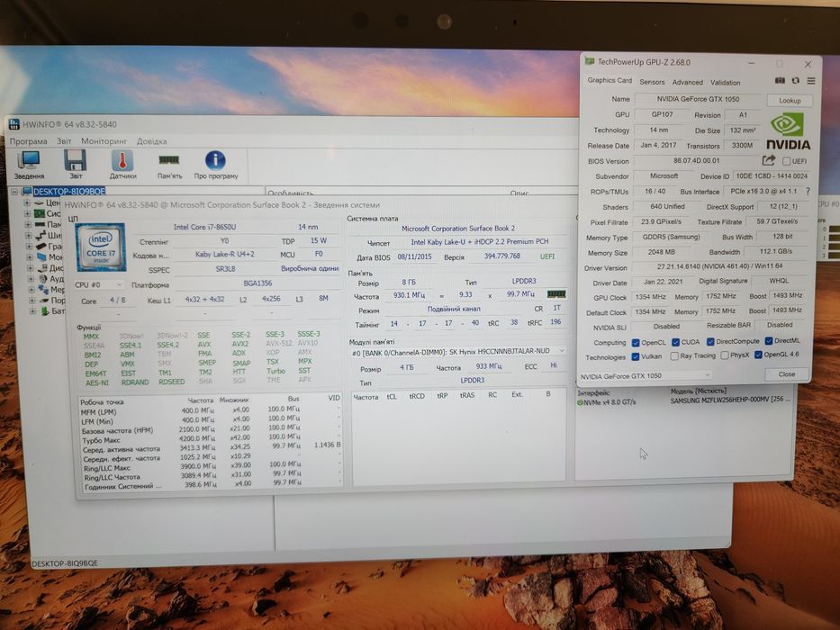Click the BIOS export share icon in GPU-Z
Image resolution: width=840 pixels, height=630 pixels.
(769, 160)
